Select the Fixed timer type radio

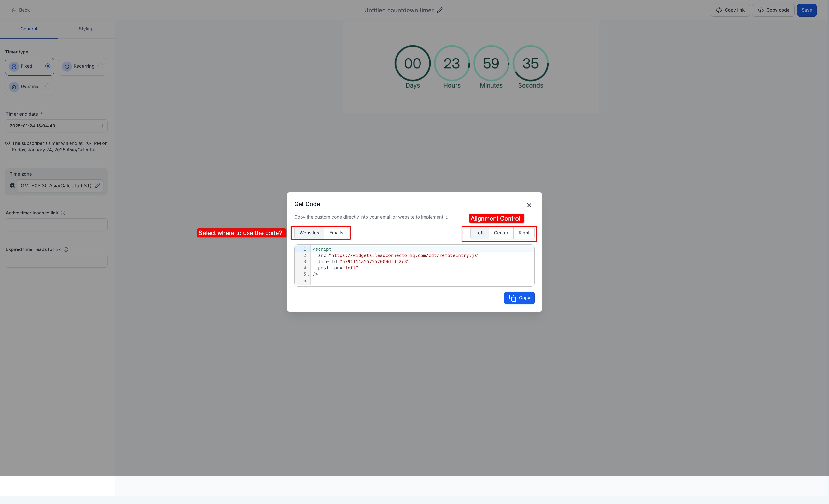click(48, 66)
